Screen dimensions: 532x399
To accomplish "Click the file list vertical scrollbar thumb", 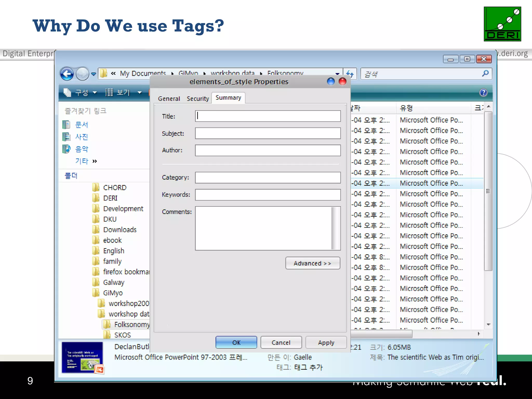I will (x=488, y=191).
